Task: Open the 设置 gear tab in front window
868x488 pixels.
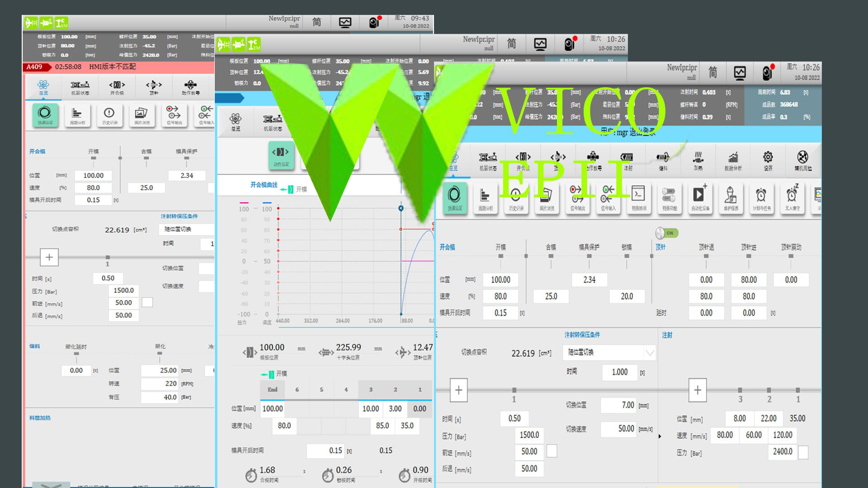Action: (x=768, y=161)
